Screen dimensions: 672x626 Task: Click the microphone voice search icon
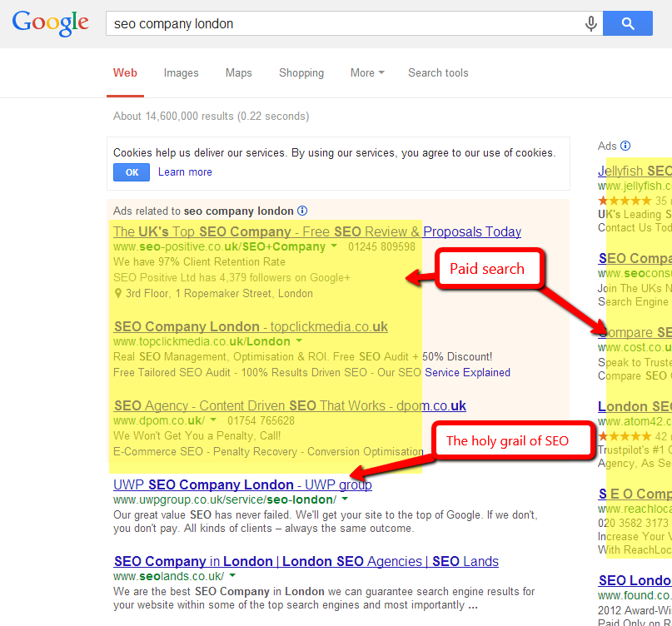click(x=591, y=23)
